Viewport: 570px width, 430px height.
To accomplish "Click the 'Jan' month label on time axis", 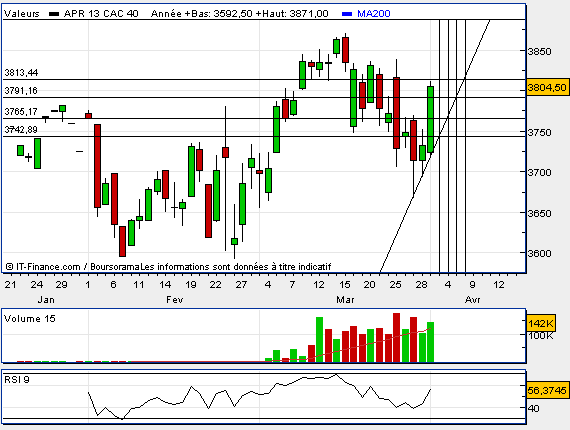I will (46, 300).
